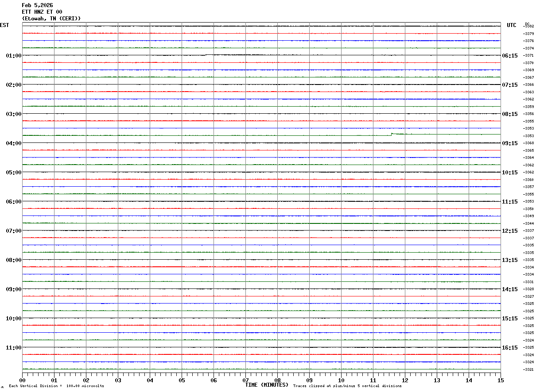The height and width of the screenshot is (392, 536).
Task: Click the DC offset value -3376
Action: [x=528, y=41]
